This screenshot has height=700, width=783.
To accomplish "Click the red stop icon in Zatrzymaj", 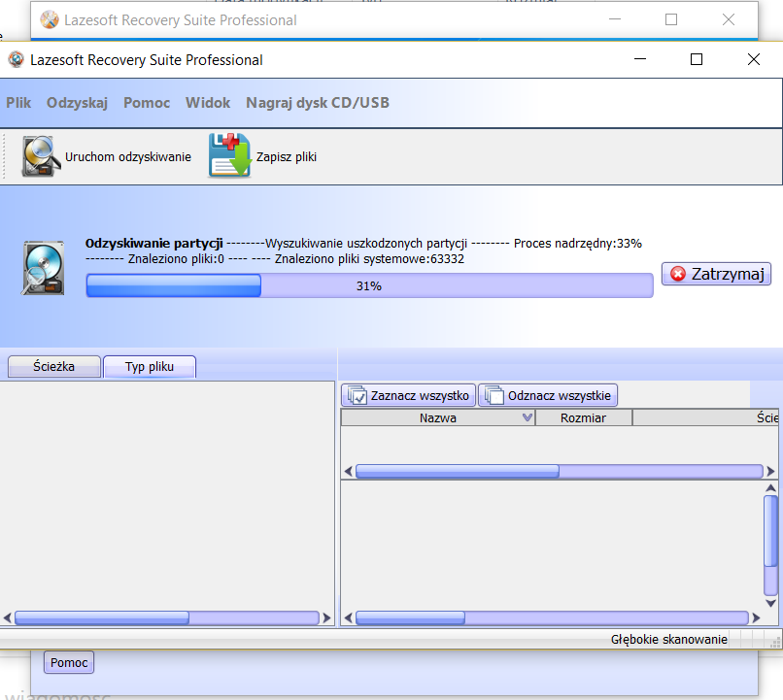I will [678, 274].
